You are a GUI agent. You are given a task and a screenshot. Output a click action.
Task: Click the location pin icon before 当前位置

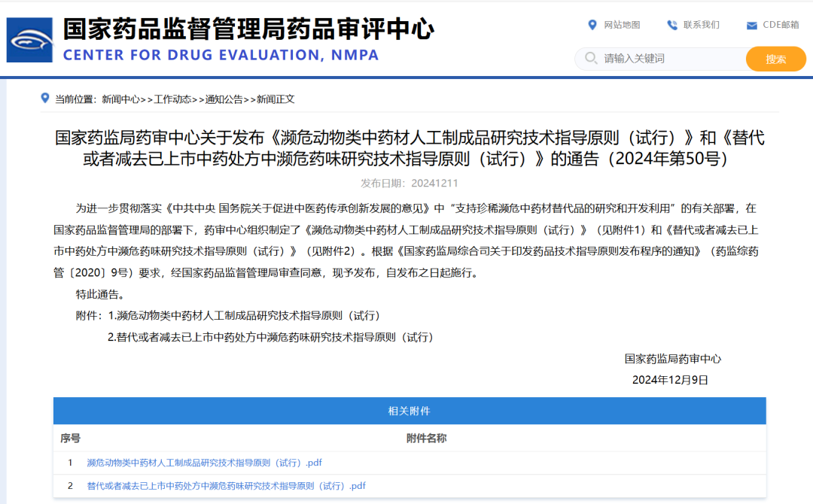43,96
